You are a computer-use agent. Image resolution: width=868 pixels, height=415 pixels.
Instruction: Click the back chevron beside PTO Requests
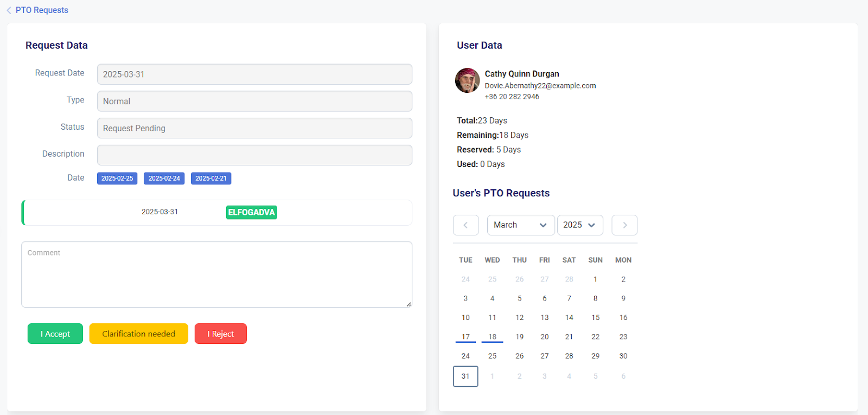[x=9, y=10]
